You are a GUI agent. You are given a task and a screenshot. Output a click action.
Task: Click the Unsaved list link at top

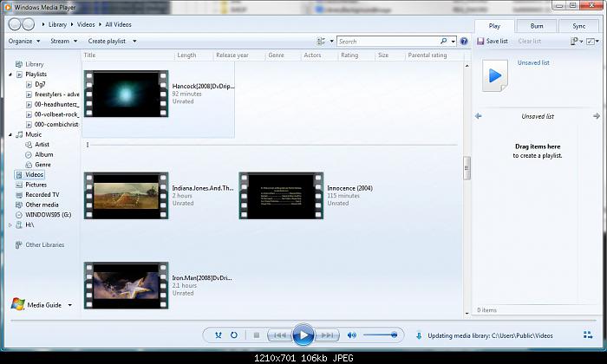[x=533, y=62]
